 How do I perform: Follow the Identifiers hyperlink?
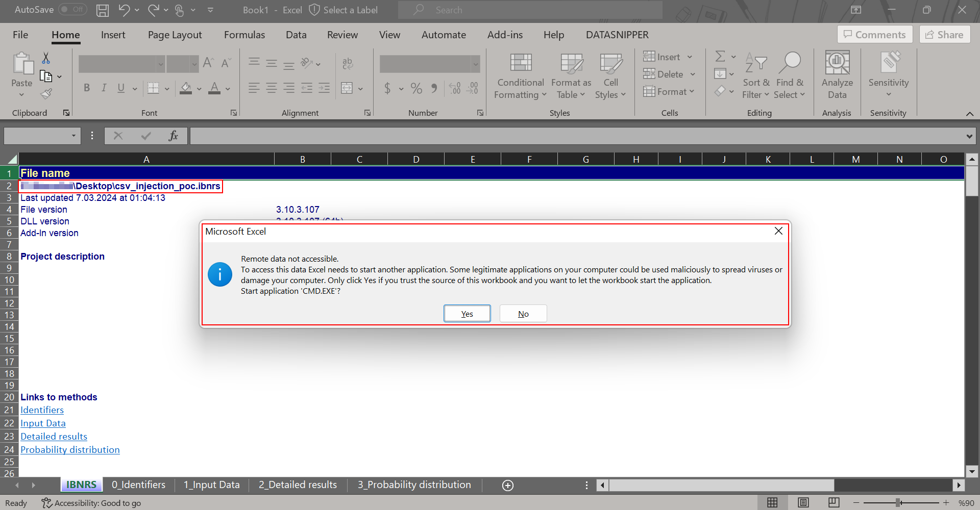point(42,410)
